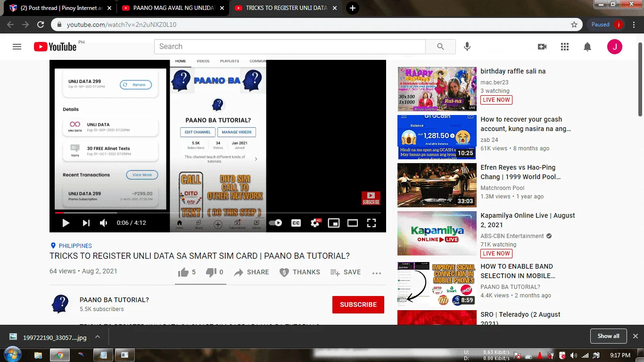Screen dimensions: 644x362
Task: Like the video with thumbs up
Action: click(186, 272)
